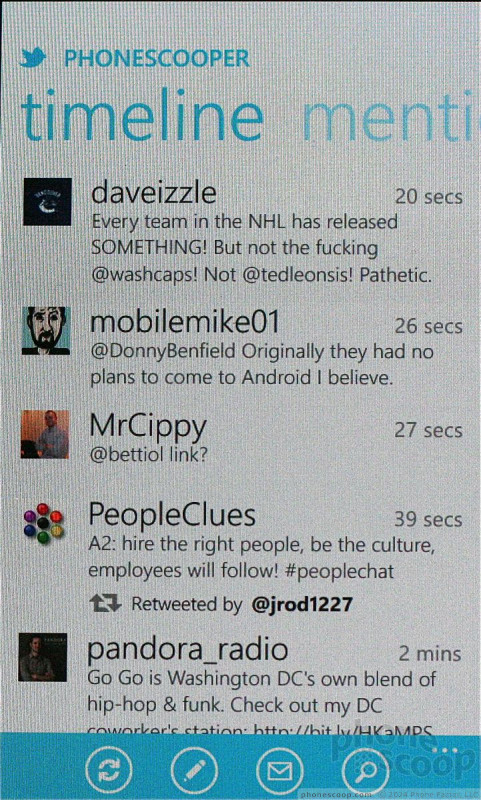Open PeopleClues colored dots avatar
This screenshot has height=800, width=481.
click(43, 523)
